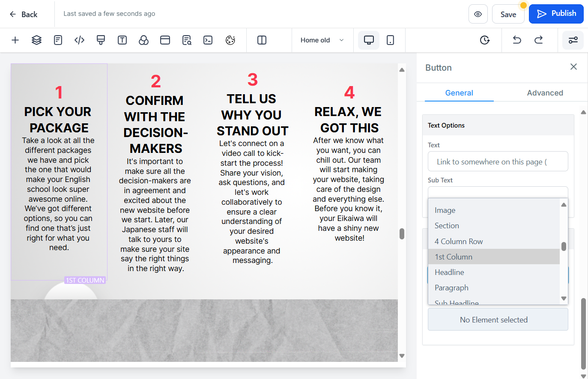Click the 1ST COLUMN label tag
The image size is (588, 379).
click(x=85, y=280)
